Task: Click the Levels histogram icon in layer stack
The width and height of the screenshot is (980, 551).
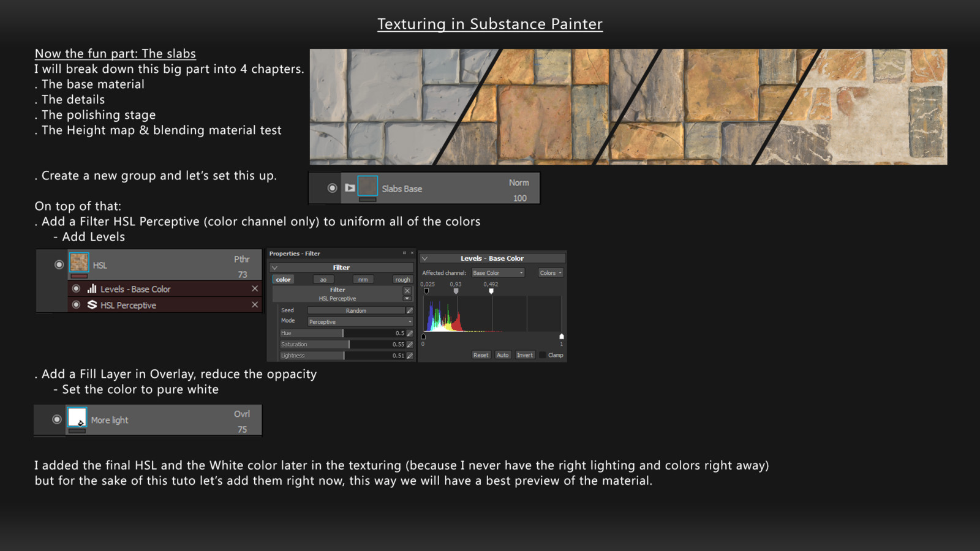Action: [x=92, y=288]
